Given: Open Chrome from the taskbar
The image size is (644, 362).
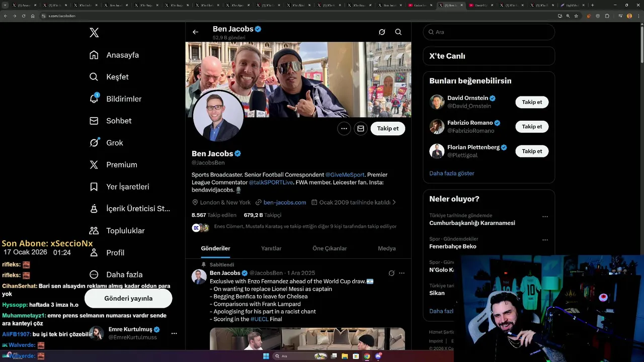Looking at the screenshot, I should [367, 356].
